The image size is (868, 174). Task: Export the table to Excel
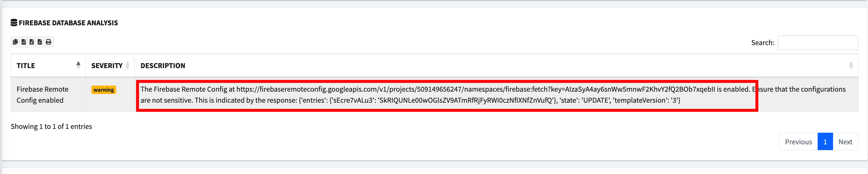32,42
